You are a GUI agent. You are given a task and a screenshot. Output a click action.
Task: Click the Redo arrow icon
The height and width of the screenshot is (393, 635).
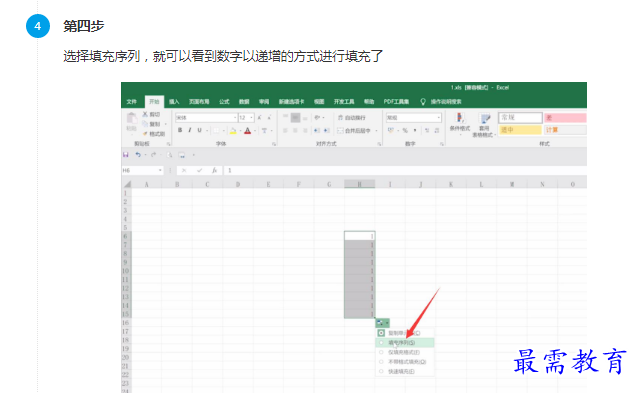pyautogui.click(x=153, y=155)
